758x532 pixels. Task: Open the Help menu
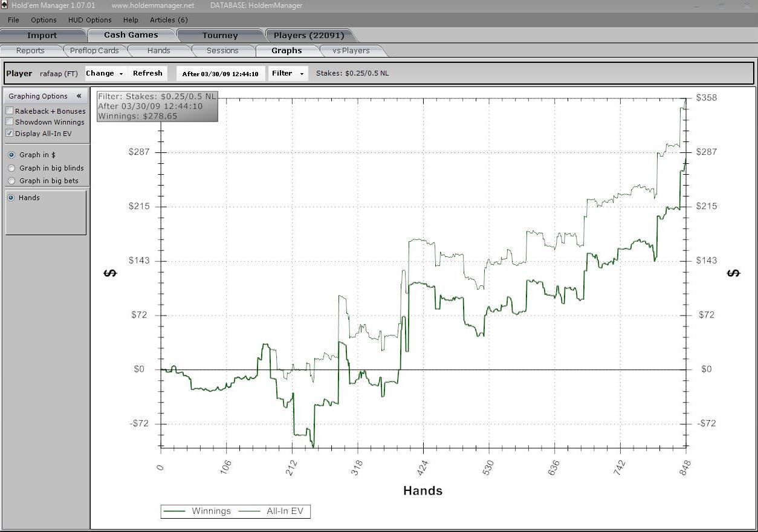point(131,20)
